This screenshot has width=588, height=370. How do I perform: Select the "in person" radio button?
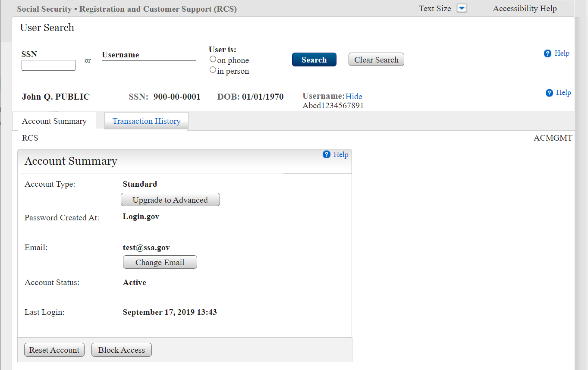[x=213, y=70]
